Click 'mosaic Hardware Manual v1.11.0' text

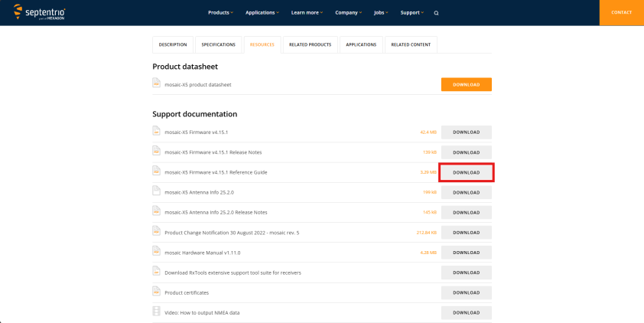[x=203, y=253]
